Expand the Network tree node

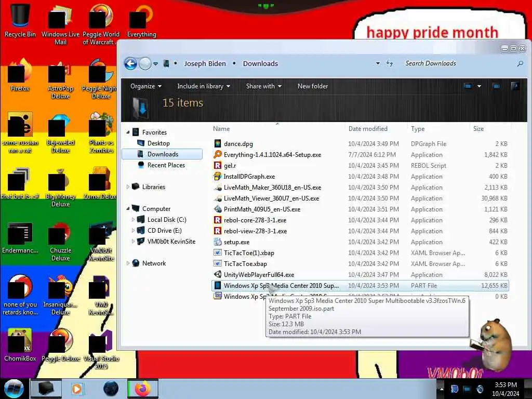(x=128, y=263)
